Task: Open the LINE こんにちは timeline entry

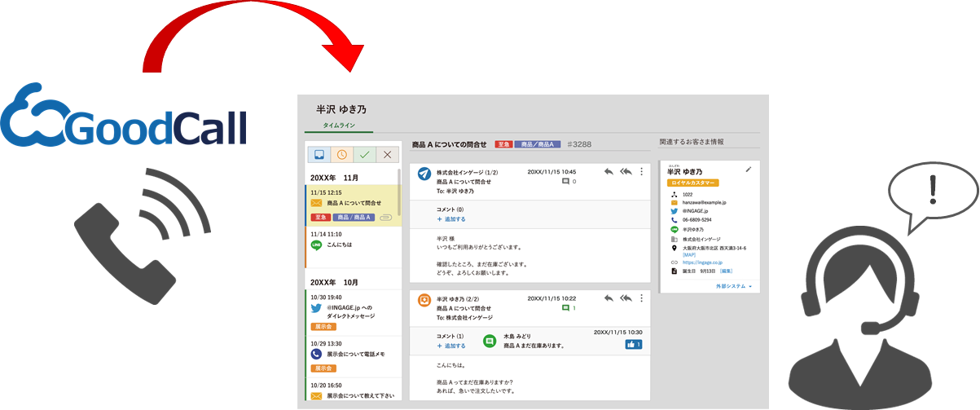Action: pos(352,246)
